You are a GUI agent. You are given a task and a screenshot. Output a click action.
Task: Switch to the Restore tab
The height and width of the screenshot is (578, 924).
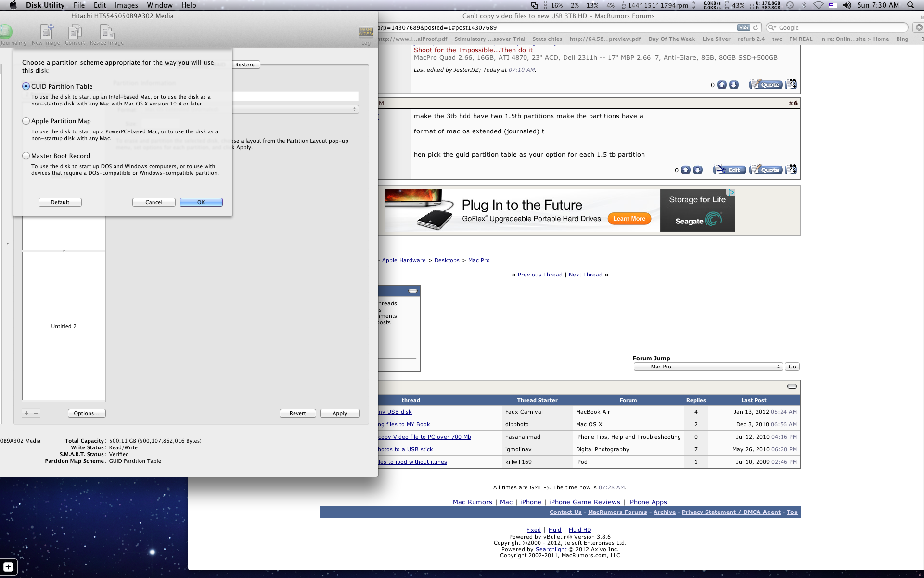245,65
